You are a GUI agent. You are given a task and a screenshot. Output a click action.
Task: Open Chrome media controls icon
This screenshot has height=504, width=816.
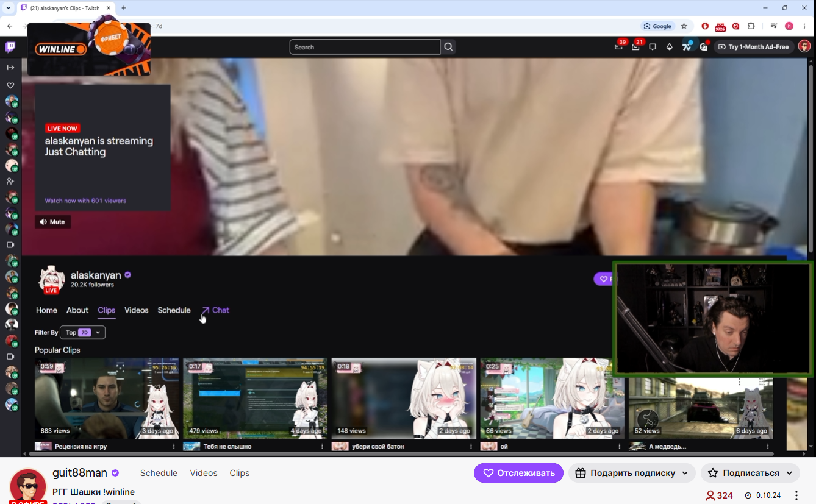773,26
